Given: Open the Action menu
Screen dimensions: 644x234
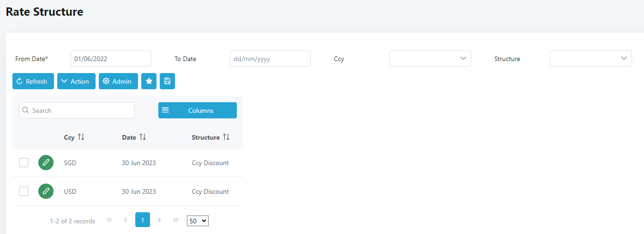Looking at the screenshot, I should click(76, 81).
